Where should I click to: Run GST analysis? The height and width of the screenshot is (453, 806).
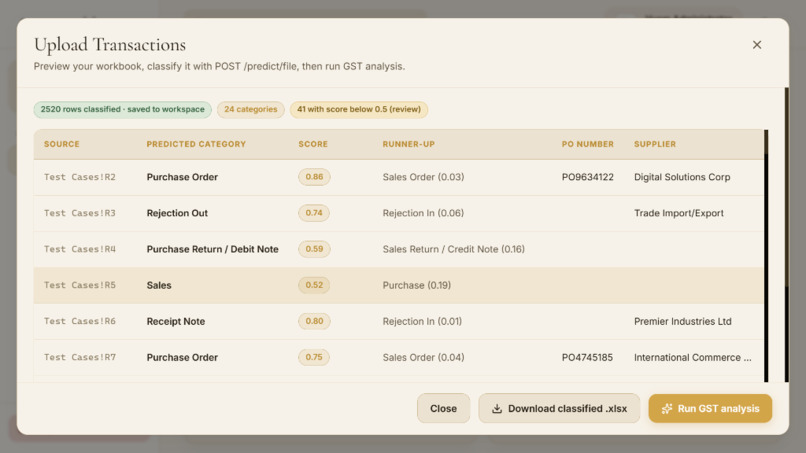pyautogui.click(x=710, y=409)
